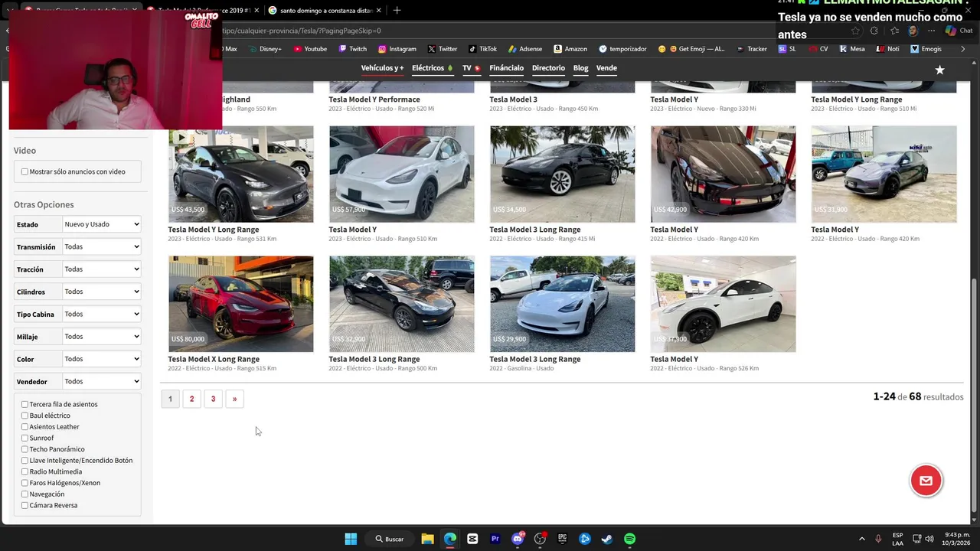Check Sunroof option

(x=24, y=439)
